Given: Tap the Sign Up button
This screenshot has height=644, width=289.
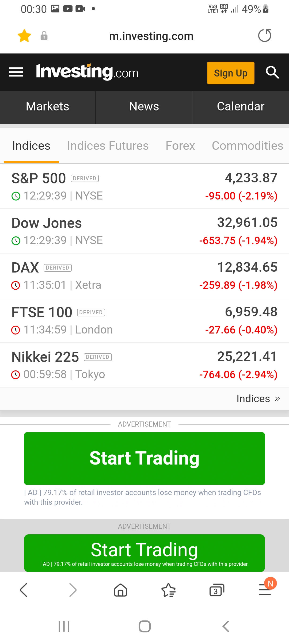Looking at the screenshot, I should tap(231, 73).
